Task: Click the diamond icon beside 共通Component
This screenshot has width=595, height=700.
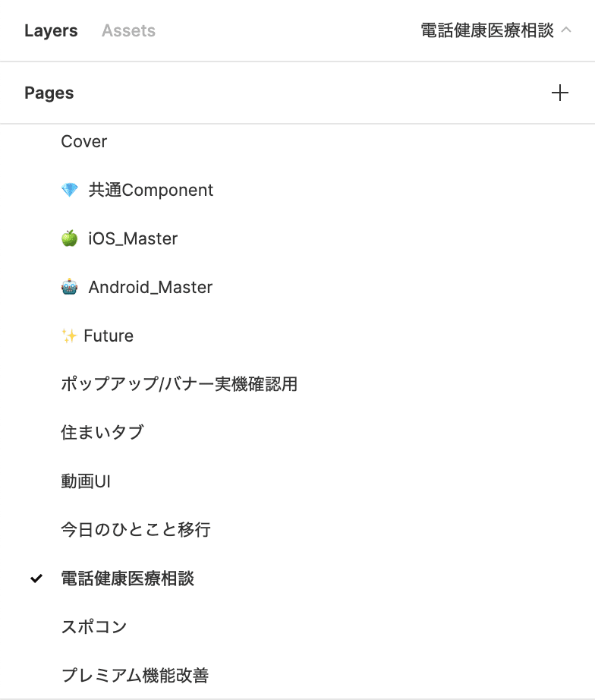Action: [x=69, y=190]
